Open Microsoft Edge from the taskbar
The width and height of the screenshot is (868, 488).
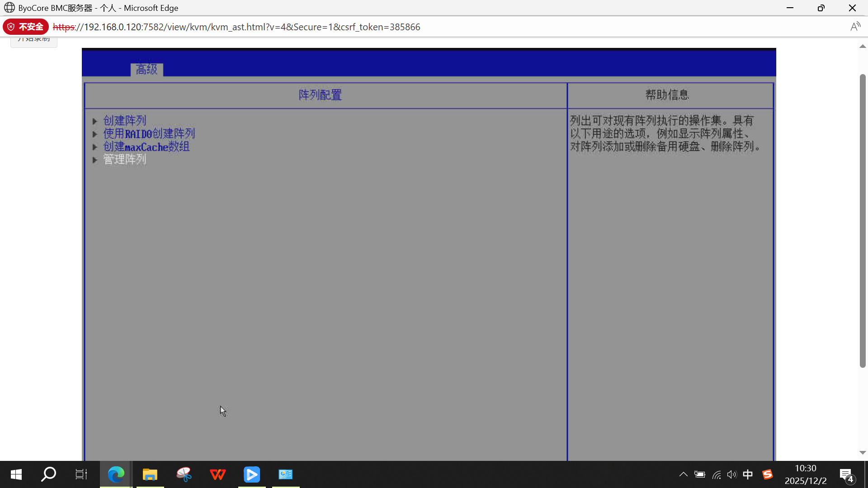click(x=116, y=474)
